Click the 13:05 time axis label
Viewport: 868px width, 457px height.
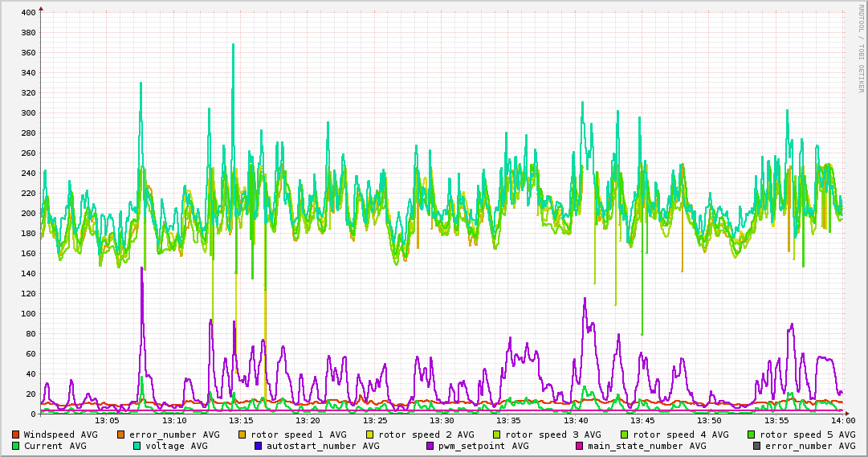click(x=107, y=420)
